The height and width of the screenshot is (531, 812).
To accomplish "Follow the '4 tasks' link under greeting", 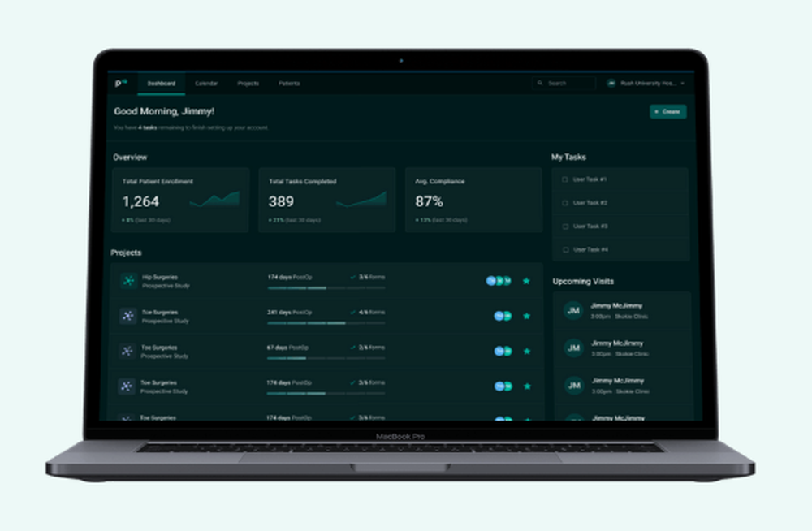I will click(x=148, y=127).
